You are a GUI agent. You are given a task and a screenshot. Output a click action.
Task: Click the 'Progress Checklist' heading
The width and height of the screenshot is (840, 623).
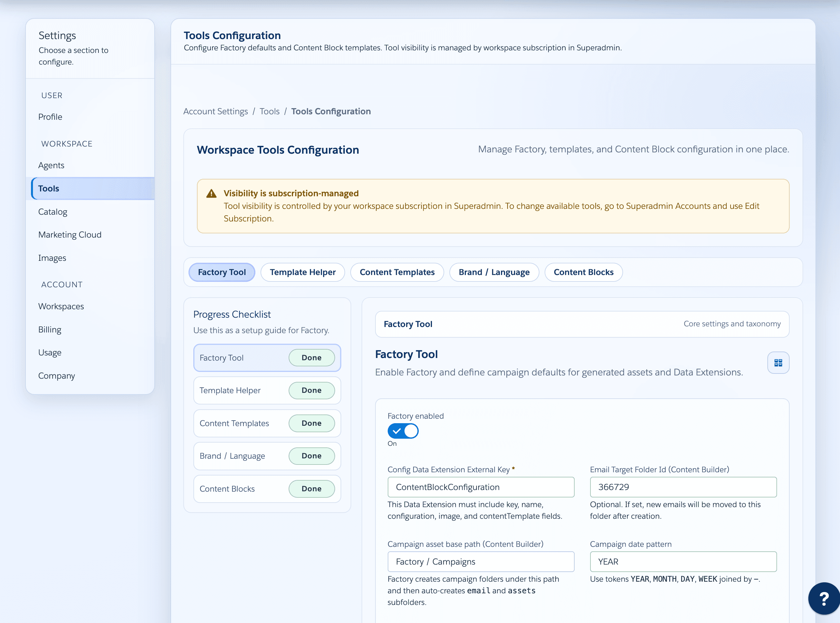232,314
